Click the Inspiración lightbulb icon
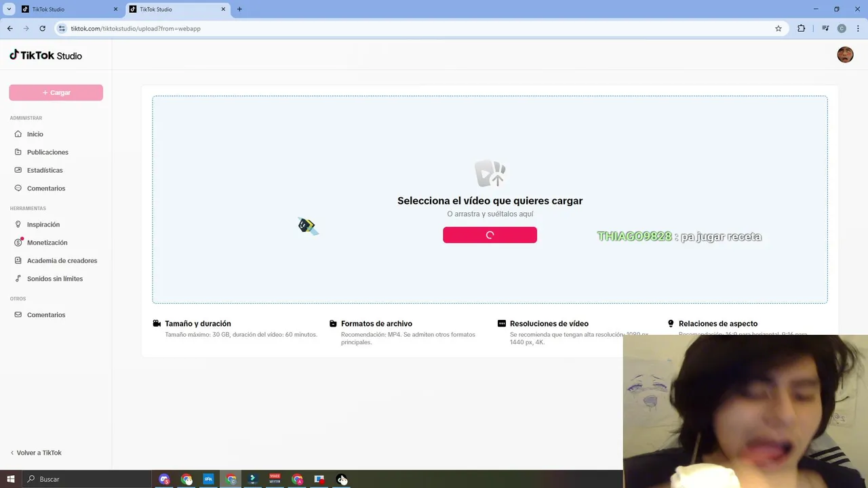 click(18, 224)
